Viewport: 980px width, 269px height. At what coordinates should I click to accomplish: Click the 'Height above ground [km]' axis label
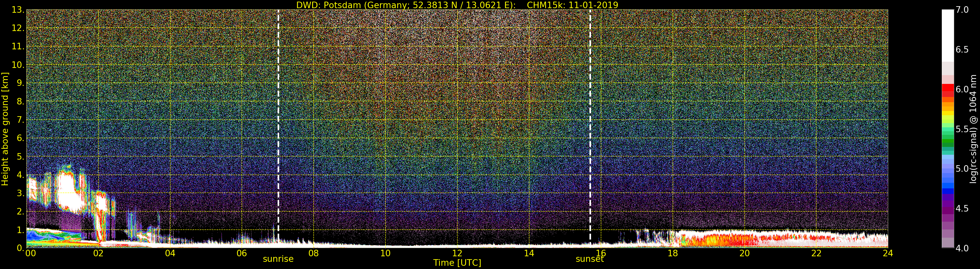click(x=5, y=129)
